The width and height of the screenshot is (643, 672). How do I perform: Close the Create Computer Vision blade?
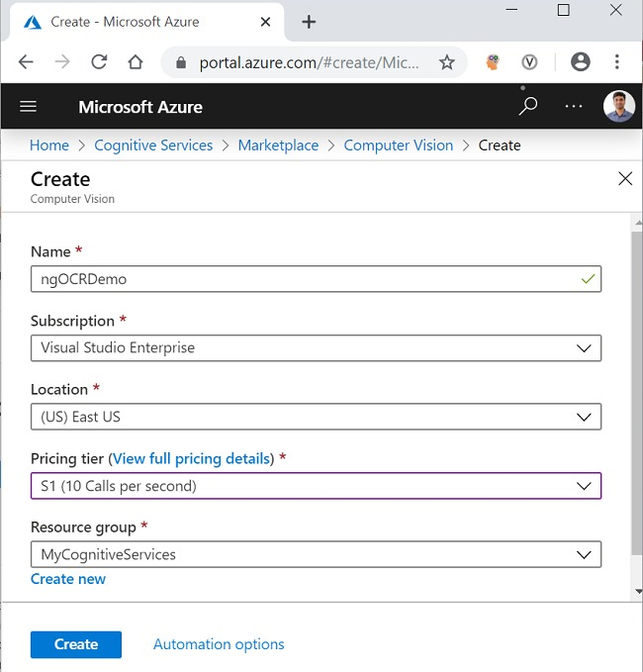coord(625,179)
